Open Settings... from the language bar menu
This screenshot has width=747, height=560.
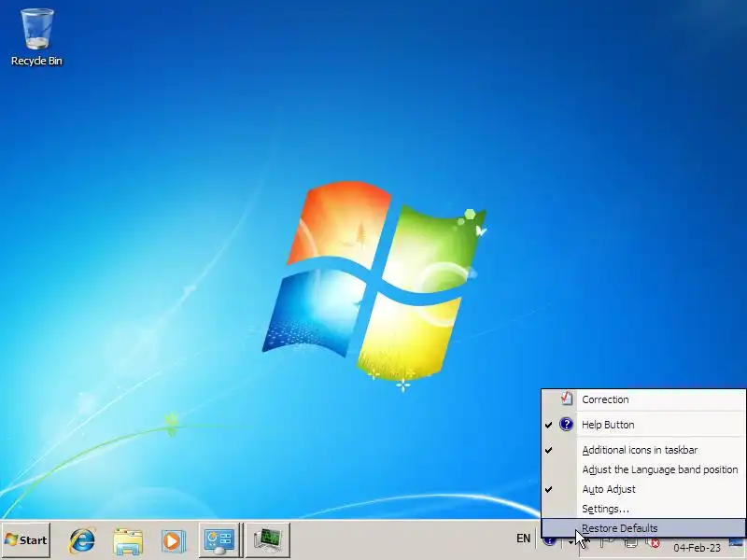[643, 509]
